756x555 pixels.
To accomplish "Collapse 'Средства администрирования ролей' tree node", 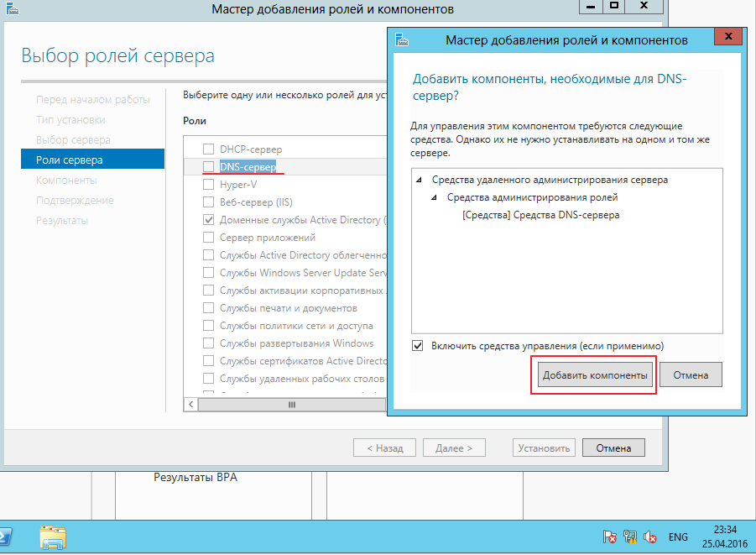I will point(434,197).
